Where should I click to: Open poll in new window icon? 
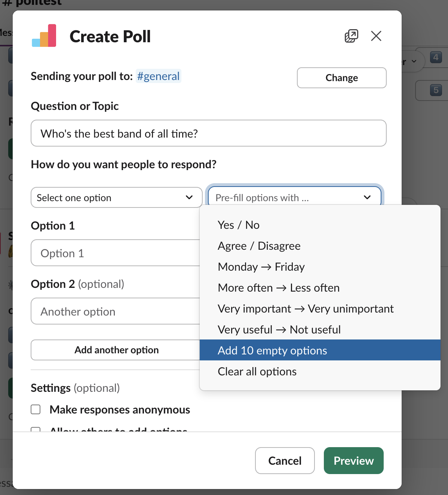[x=351, y=36]
